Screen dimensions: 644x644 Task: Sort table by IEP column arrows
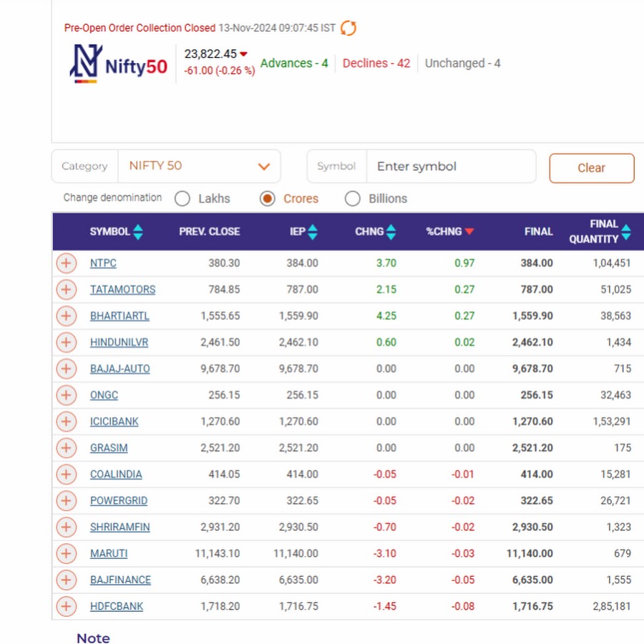(313, 232)
